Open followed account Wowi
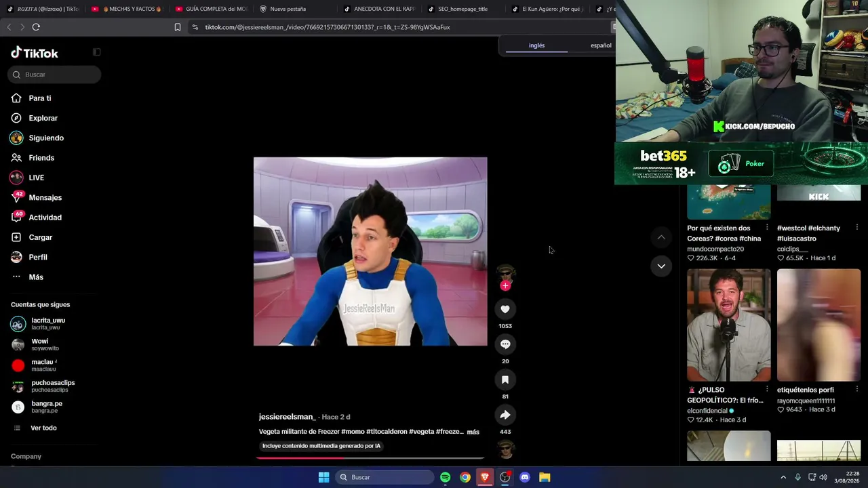This screenshot has height=488, width=868. pyautogui.click(x=35, y=344)
